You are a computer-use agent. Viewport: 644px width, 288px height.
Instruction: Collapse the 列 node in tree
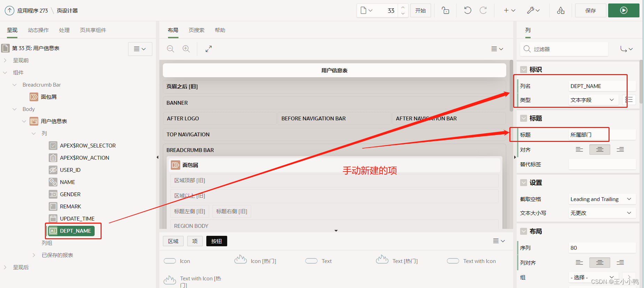34,133
